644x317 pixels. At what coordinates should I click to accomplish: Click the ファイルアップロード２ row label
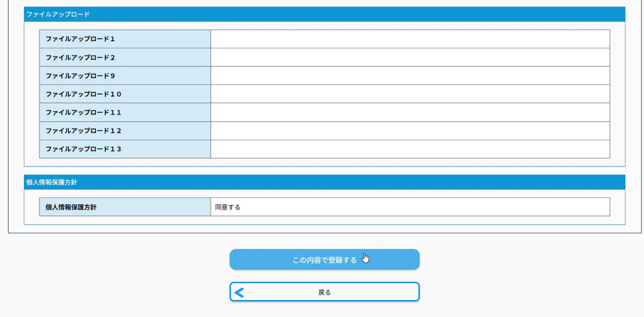[80, 58]
